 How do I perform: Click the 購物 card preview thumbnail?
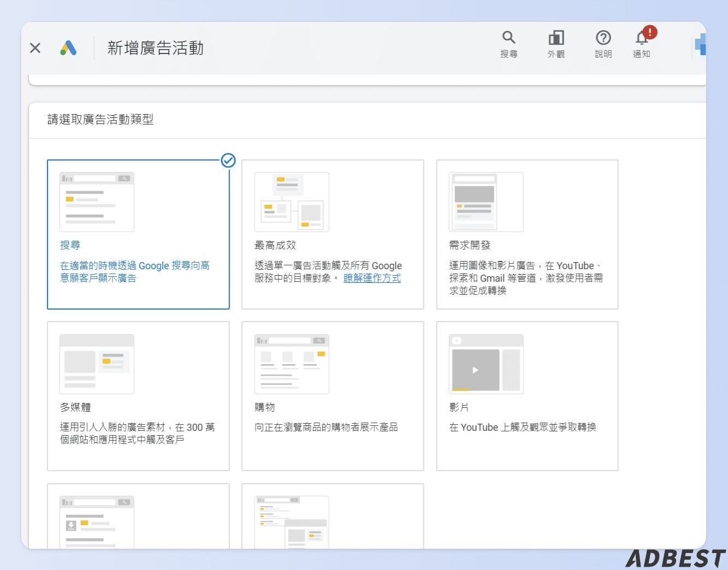pos(292,364)
